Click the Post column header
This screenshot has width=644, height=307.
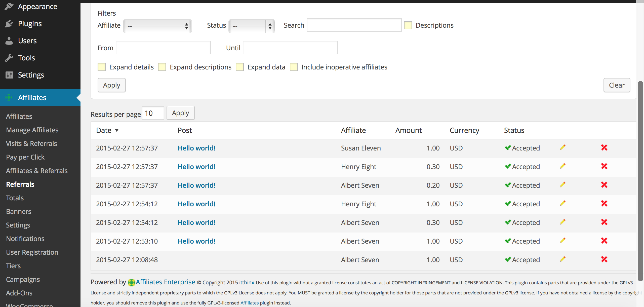click(185, 130)
